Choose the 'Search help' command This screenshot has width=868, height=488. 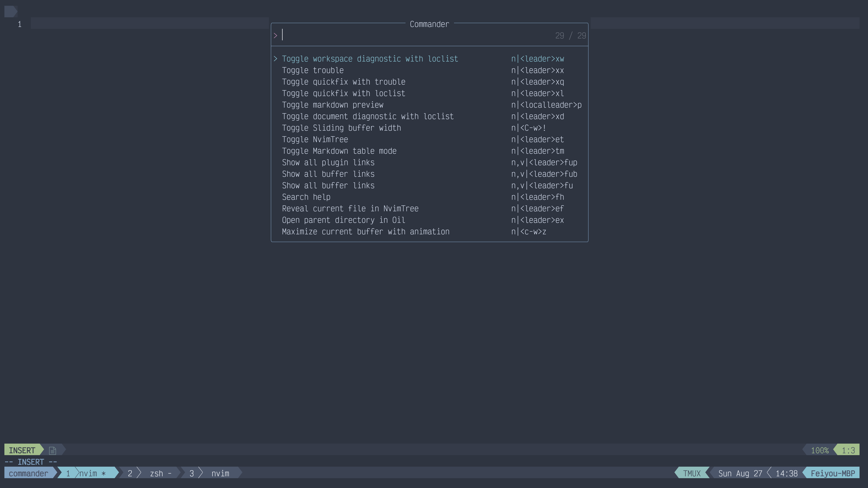(430, 197)
